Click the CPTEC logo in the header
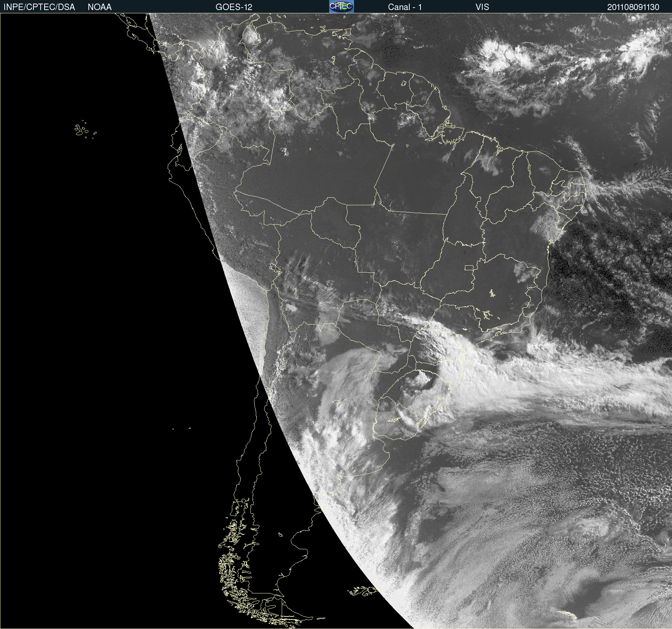This screenshot has width=672, height=629. coord(341,6)
